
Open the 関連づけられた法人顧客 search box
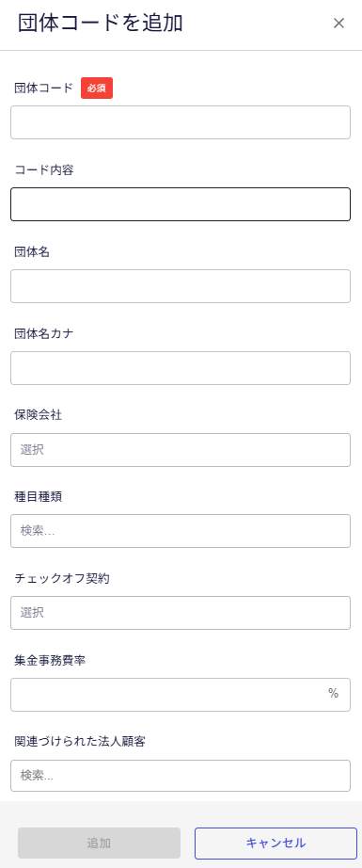pyautogui.click(x=181, y=776)
